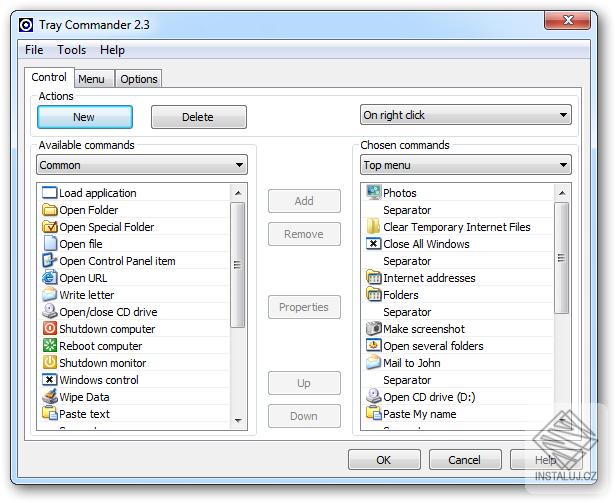Image resolution: width=616 pixels, height=503 pixels.
Task: Click the Tray Commander title bar icon
Action: tap(26, 25)
